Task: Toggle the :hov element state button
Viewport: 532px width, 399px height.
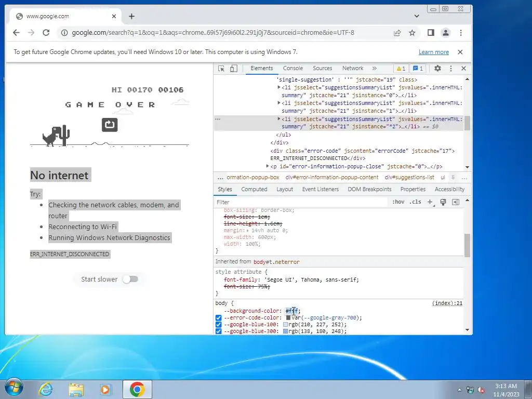Action: pos(398,202)
